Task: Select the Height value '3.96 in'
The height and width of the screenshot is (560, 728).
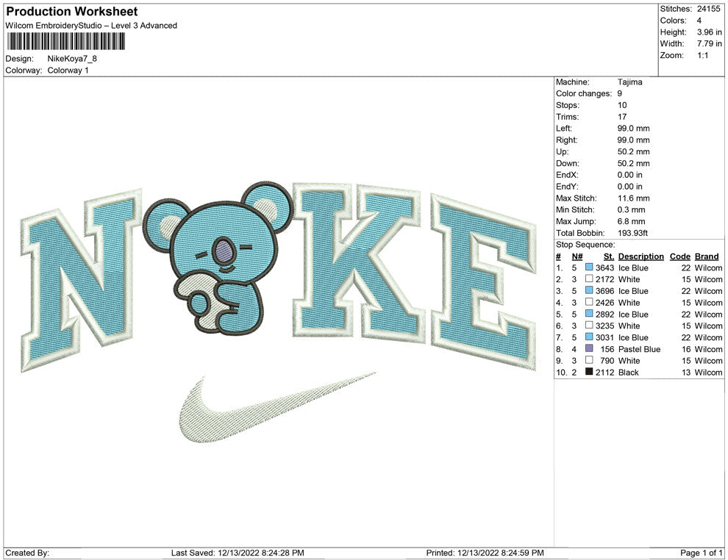Action: pyautogui.click(x=710, y=32)
